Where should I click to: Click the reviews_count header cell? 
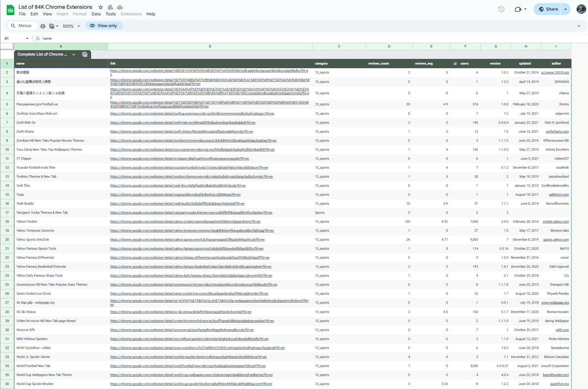(x=389, y=63)
